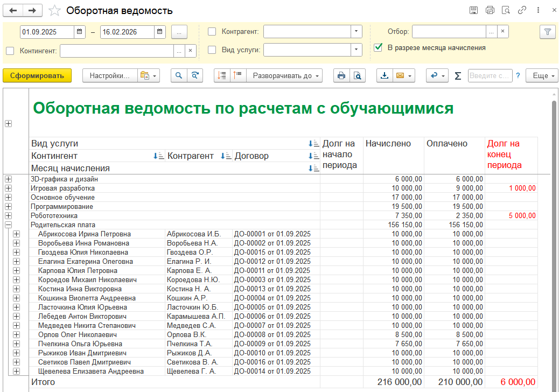Click the sigma sum icon
This screenshot has width=559, height=392.
458,76
